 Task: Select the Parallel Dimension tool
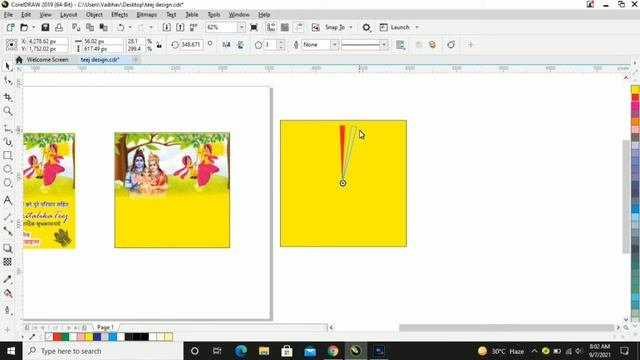pyautogui.click(x=7, y=217)
